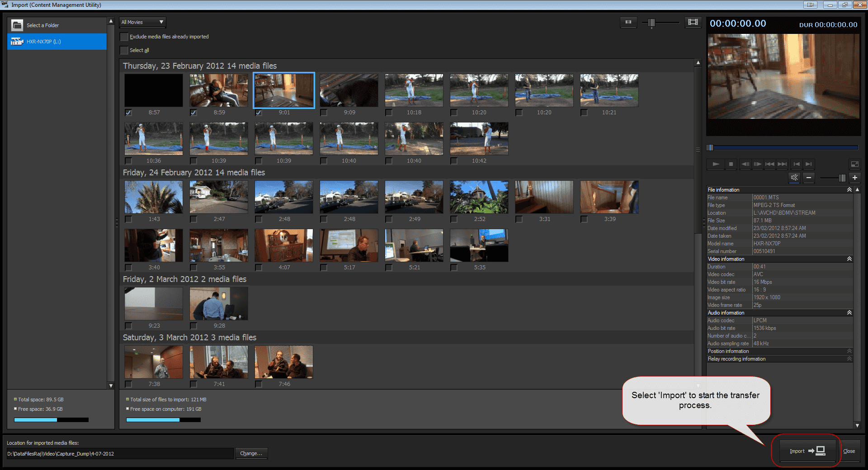
Task: Open the All Movies dropdown
Action: [142, 22]
